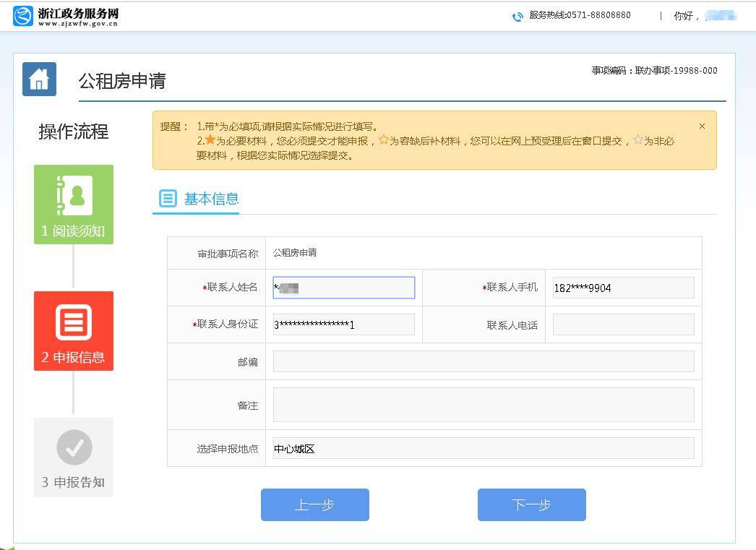Click the 公租房申请 page title
This screenshot has width=756, height=550.
coord(122,80)
